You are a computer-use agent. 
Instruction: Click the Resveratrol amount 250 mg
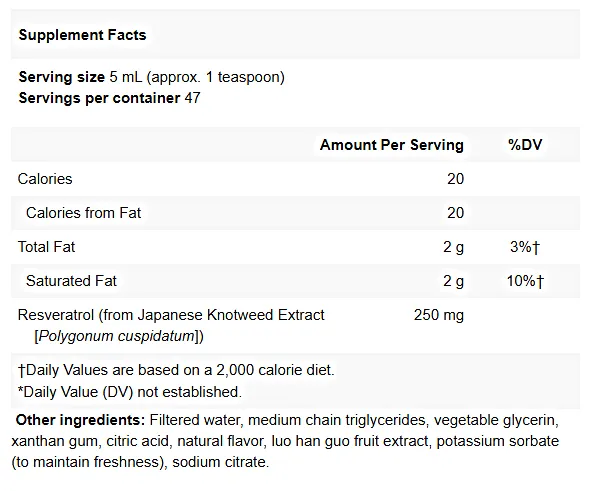[439, 315]
